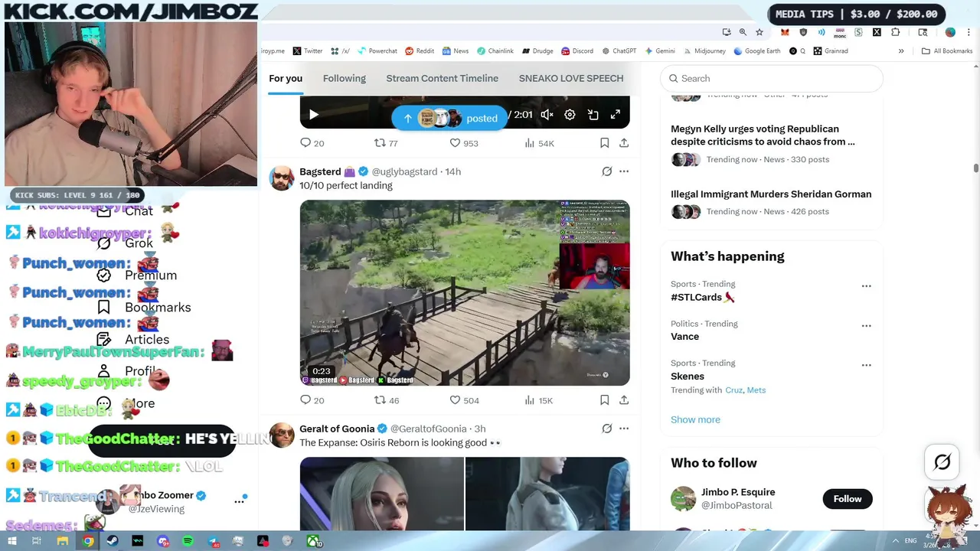
Task: Enter fullscreen on the top video
Action: coord(616,115)
